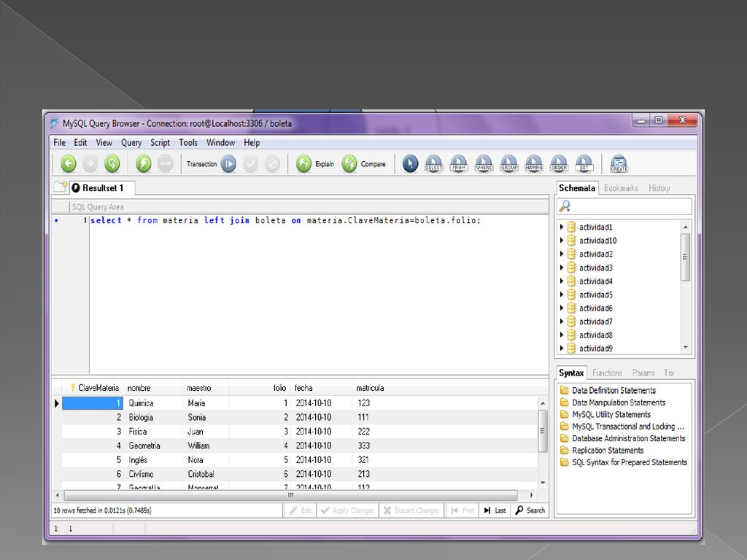Sort by the ClaveMateria column header
The height and width of the screenshot is (560, 747).
[x=94, y=388]
